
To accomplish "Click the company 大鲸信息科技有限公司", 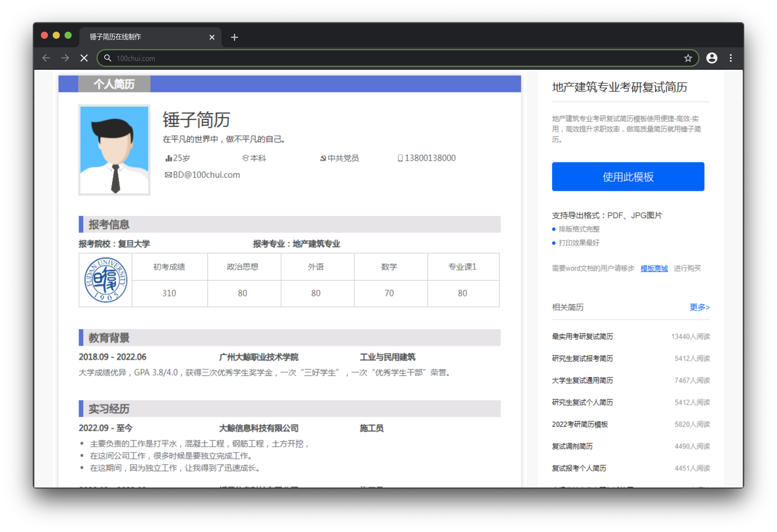I will point(259,428).
